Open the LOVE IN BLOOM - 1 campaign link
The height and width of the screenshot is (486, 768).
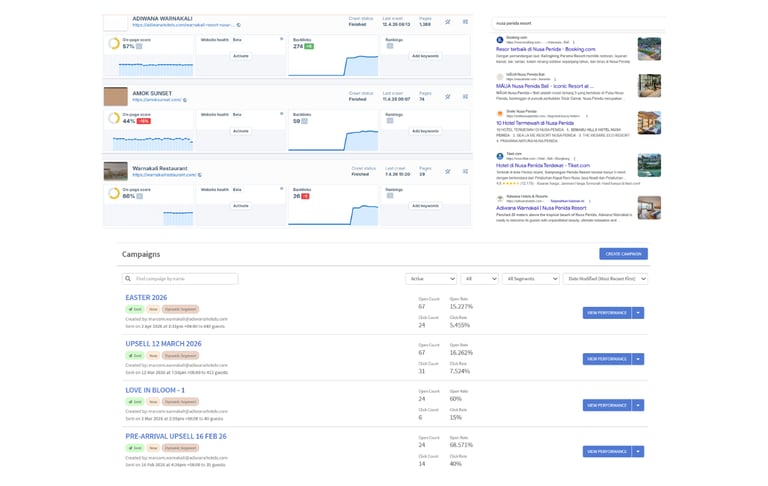click(x=155, y=390)
